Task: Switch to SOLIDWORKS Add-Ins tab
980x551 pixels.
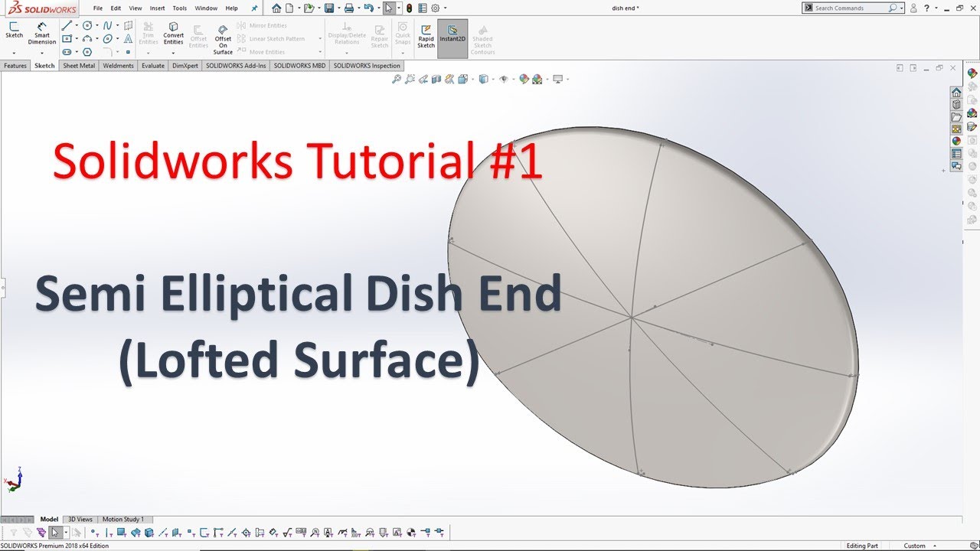Action: click(237, 66)
